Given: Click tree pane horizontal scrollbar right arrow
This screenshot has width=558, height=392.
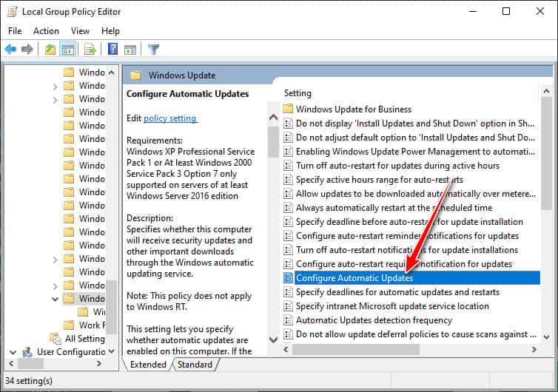Looking at the screenshot, I should tap(99, 363).
